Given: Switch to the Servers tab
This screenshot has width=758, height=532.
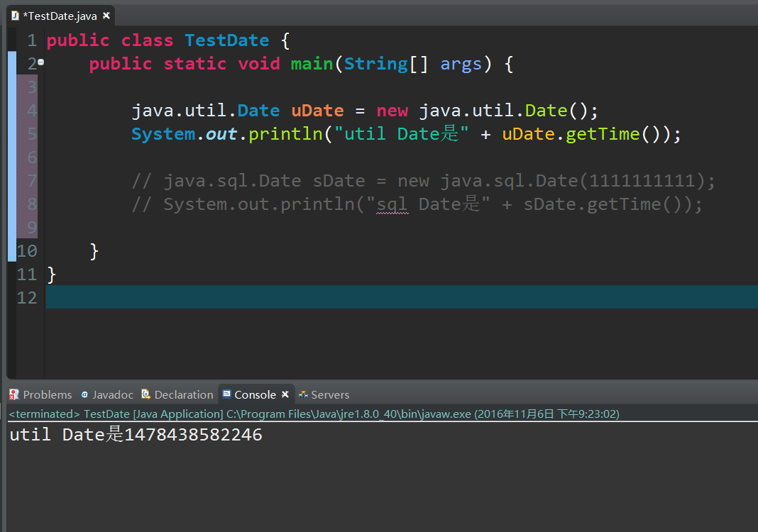Looking at the screenshot, I should [324, 395].
